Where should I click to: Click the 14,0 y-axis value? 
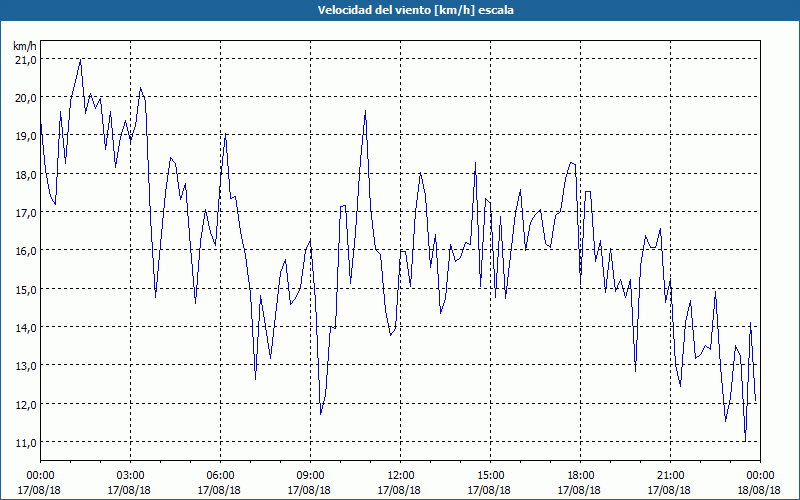pyautogui.click(x=27, y=328)
